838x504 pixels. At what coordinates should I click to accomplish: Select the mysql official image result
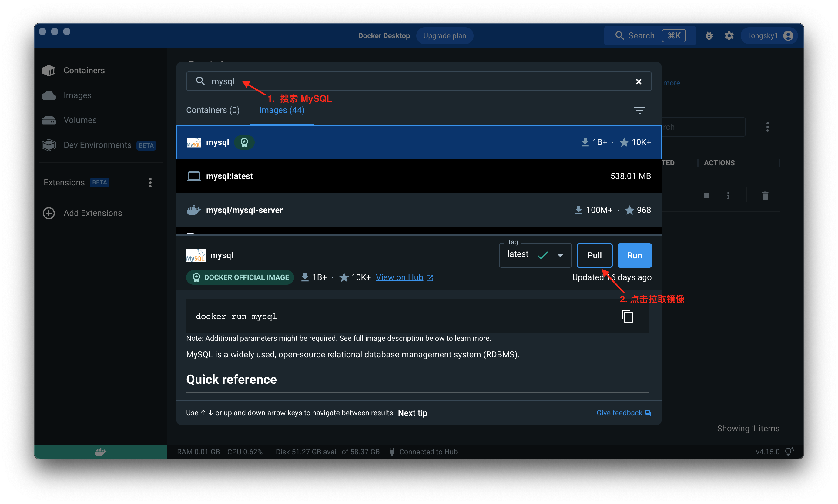pos(418,142)
